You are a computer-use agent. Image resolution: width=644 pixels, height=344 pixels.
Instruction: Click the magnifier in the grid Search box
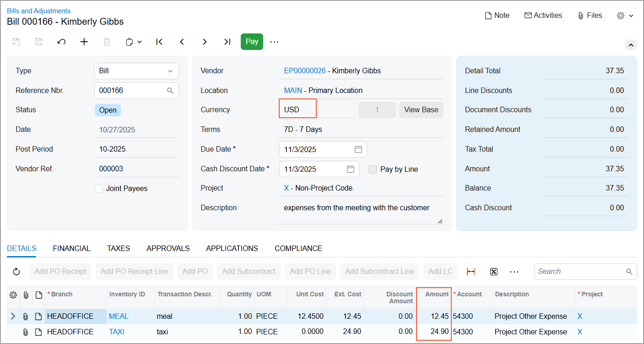629,272
